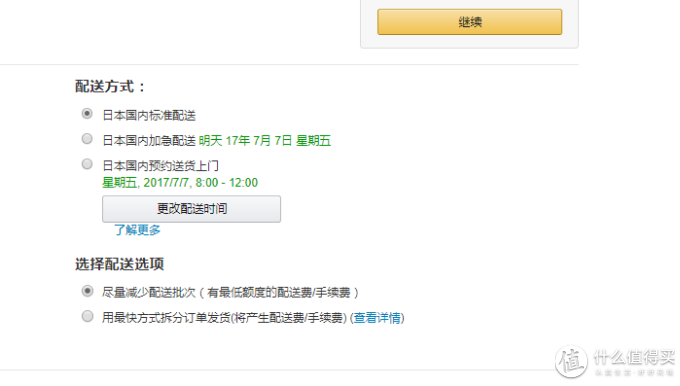The width and height of the screenshot is (680, 386).
Task: Click the 什么值得买 watermark text
Action: pos(634,357)
